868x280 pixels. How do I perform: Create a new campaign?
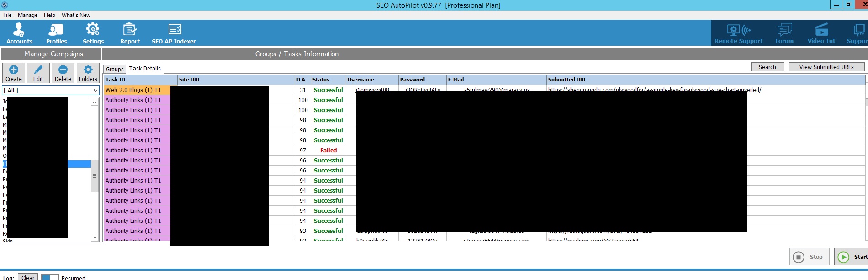14,73
